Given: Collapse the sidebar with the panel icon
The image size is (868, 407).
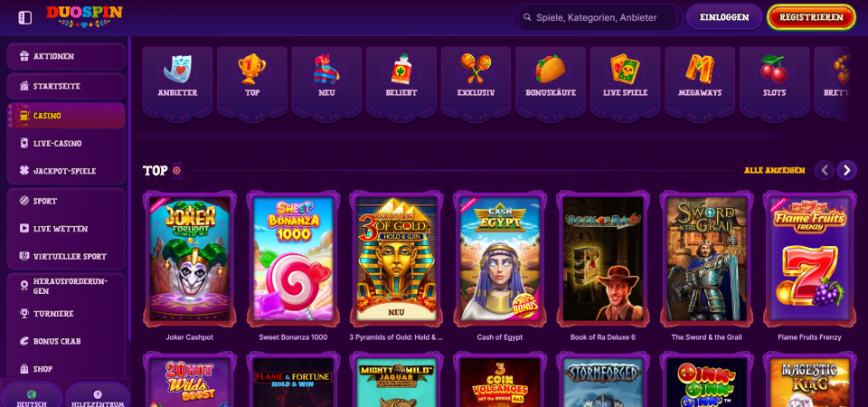Looking at the screenshot, I should point(25,18).
